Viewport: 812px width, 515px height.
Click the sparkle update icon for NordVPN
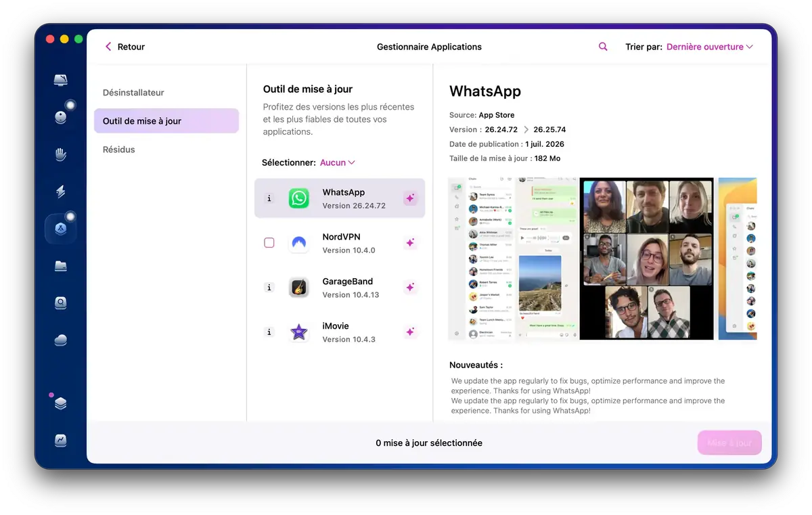click(410, 243)
